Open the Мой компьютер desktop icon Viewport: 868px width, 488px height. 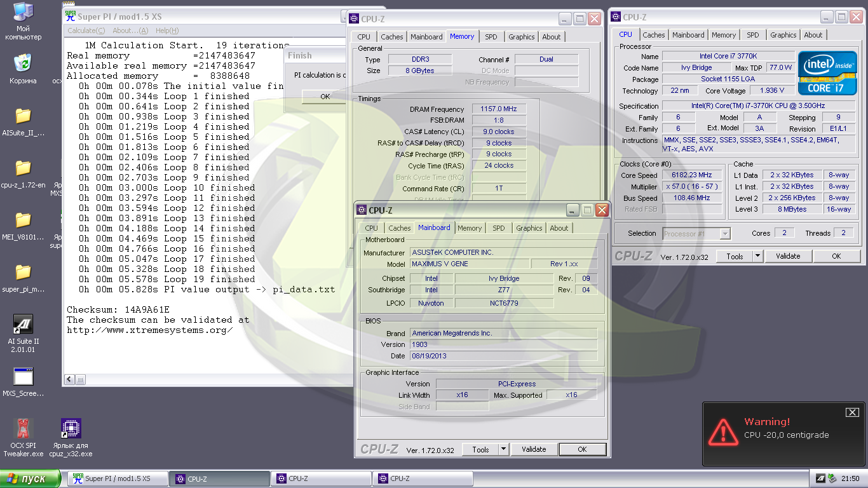[23, 22]
